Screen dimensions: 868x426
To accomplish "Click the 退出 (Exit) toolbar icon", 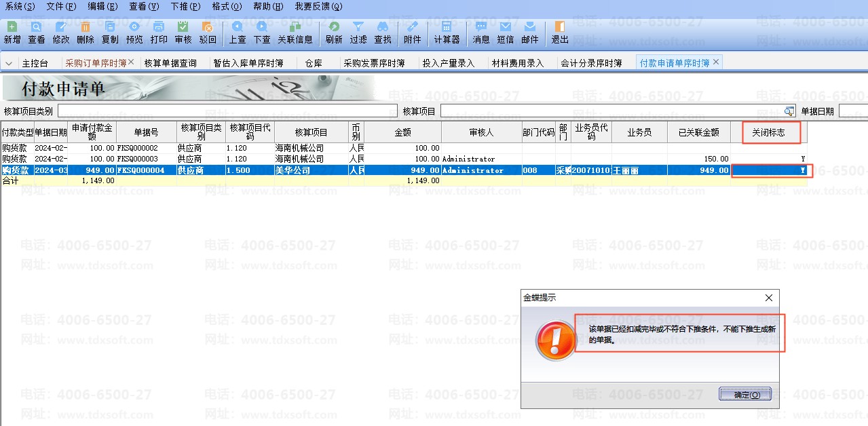I will pyautogui.click(x=560, y=32).
